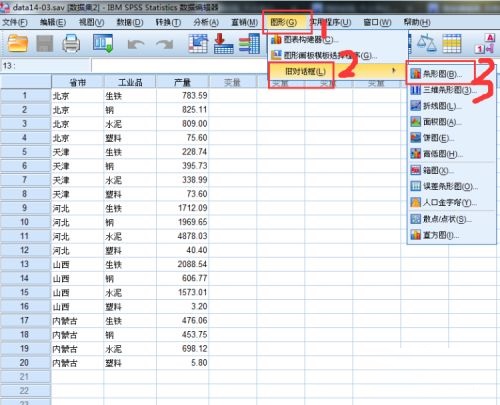
Task: Open the 直销(M) menu
Action: click(x=245, y=22)
